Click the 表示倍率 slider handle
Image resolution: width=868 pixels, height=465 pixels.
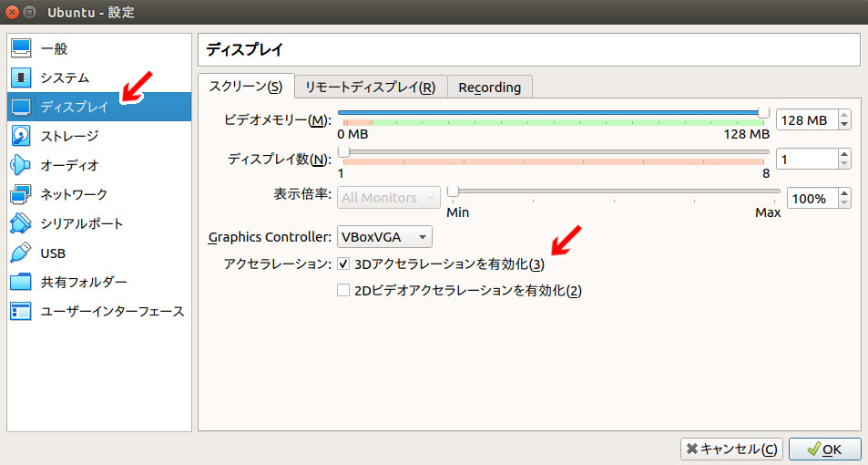pyautogui.click(x=453, y=191)
